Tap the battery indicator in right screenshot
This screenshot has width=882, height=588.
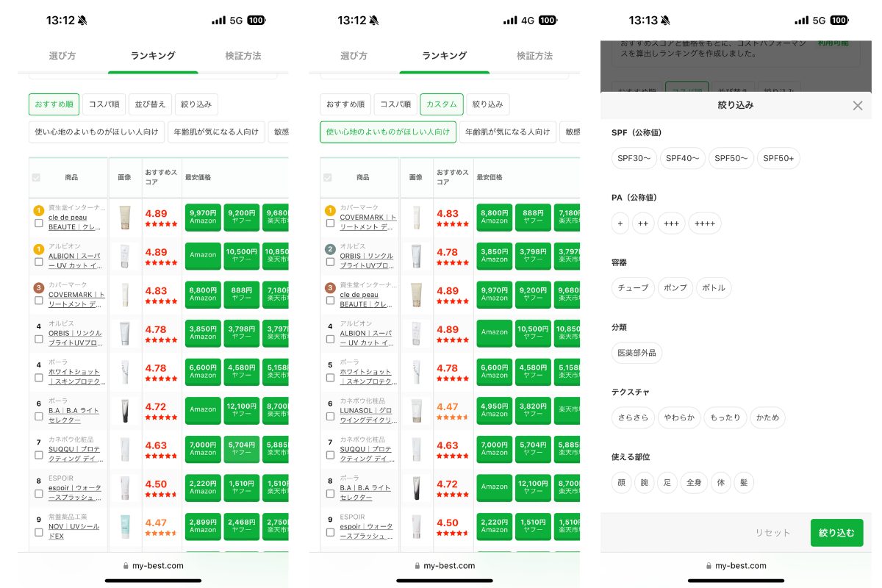(839, 21)
